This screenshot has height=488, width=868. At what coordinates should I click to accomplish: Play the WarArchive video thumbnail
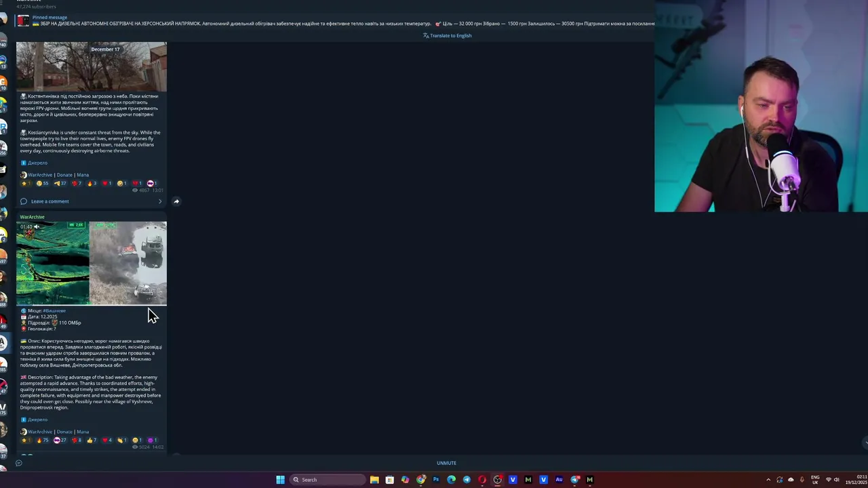point(92,264)
